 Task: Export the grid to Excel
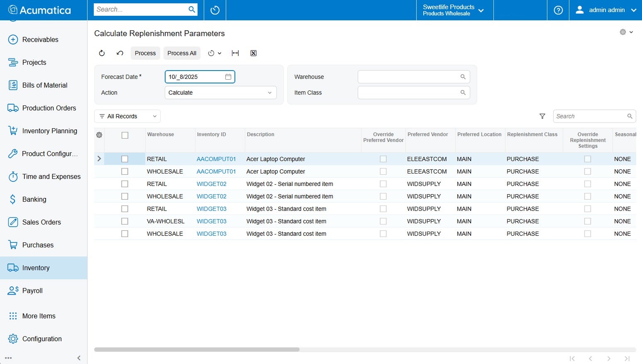(254, 53)
